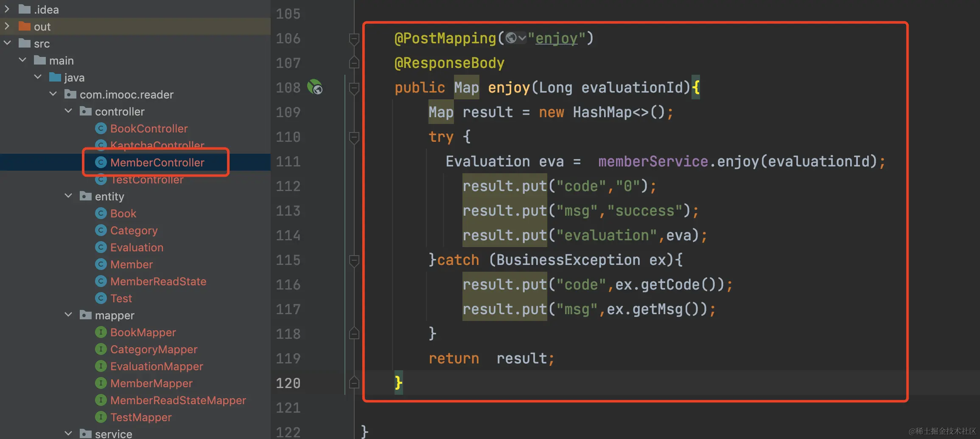Viewport: 980px width, 439px height.
Task: Click line number 105 in the gutter
Action: tap(288, 14)
